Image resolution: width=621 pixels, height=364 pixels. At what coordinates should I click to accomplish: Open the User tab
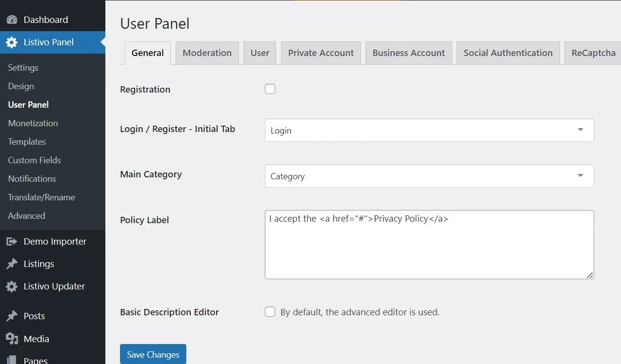point(260,53)
